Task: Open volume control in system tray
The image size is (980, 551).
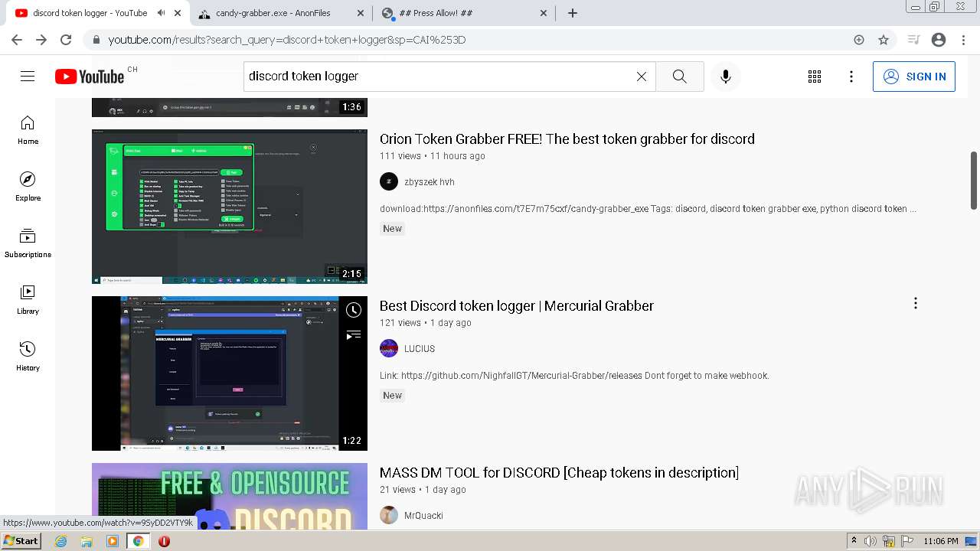Action: [x=870, y=541]
